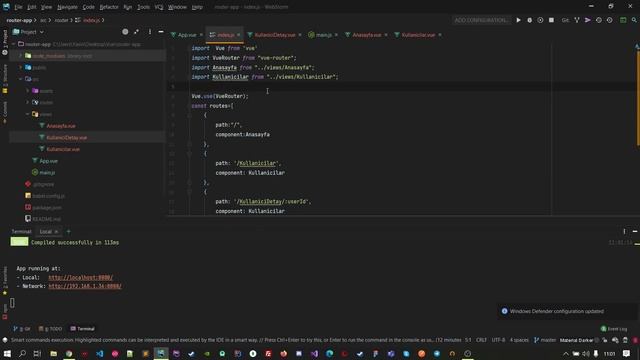
Task: Expand the node_modules folder
Action: click(x=21, y=56)
